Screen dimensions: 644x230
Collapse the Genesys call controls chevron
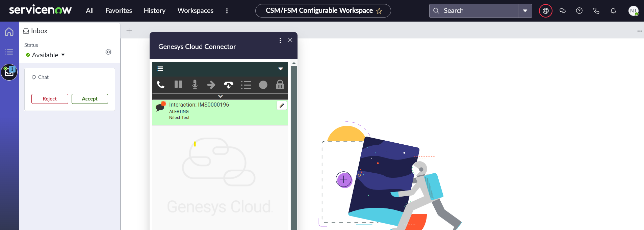click(220, 96)
